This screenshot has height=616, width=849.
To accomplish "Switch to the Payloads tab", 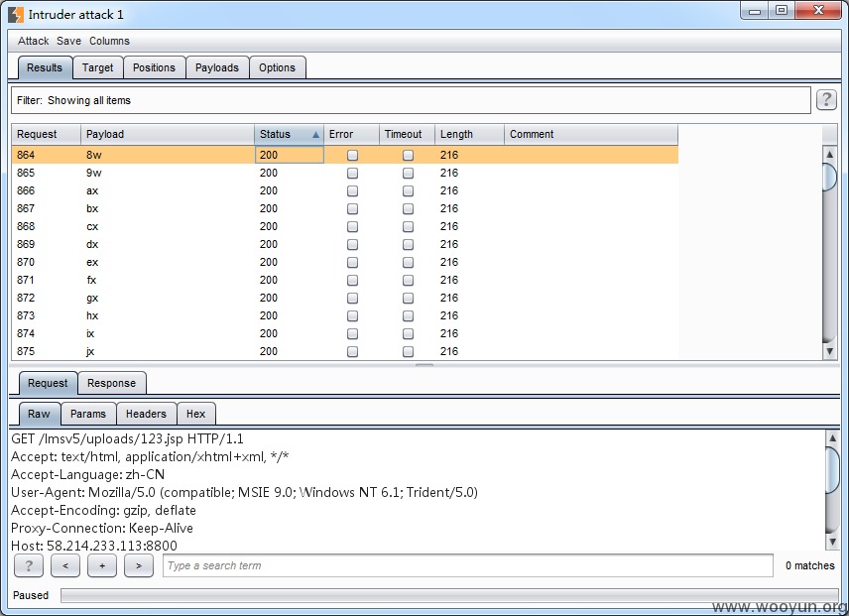I will click(217, 67).
